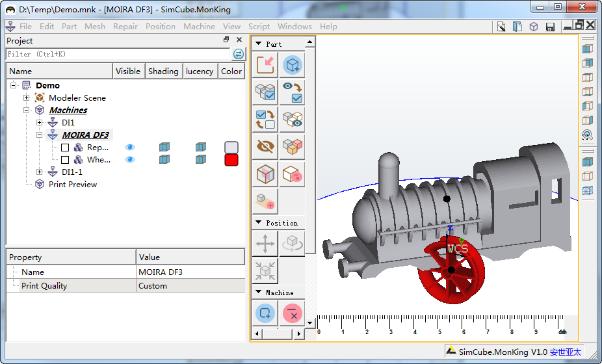Toggle shading cube for Rep... part
Image resolution: width=602 pixels, height=364 pixels.
coord(164,147)
